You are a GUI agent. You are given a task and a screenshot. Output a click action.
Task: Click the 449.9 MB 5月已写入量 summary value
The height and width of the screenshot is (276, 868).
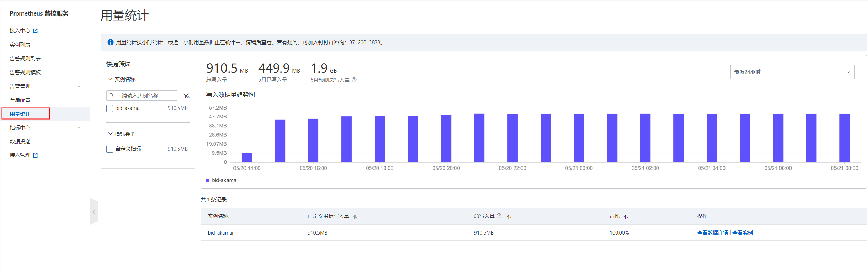coord(279,68)
